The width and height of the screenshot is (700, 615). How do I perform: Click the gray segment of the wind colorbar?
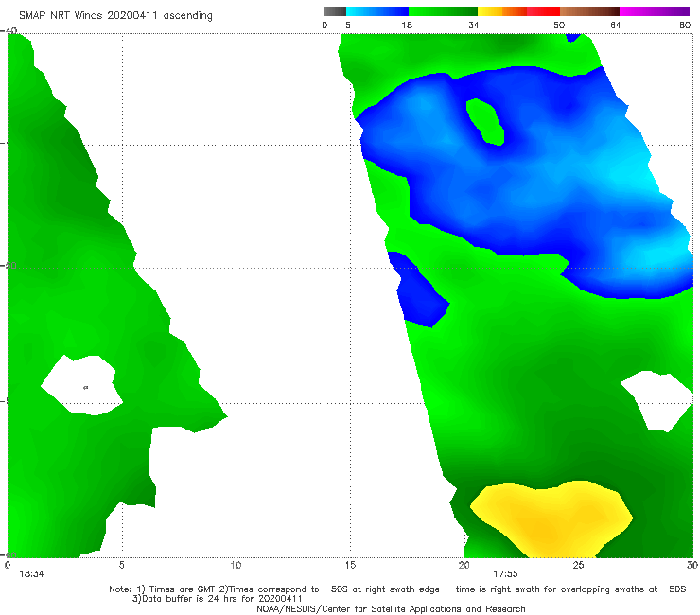335,11
